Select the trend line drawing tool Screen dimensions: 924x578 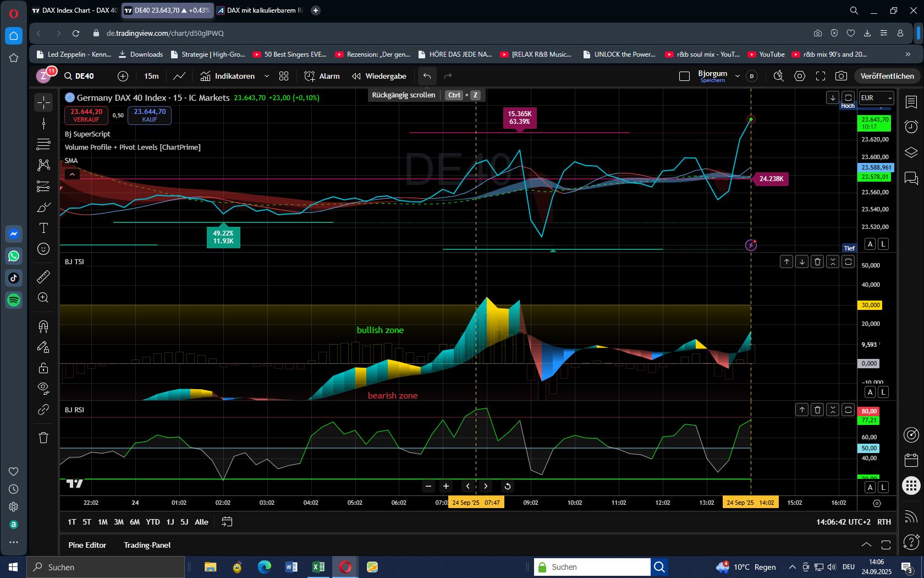point(43,123)
